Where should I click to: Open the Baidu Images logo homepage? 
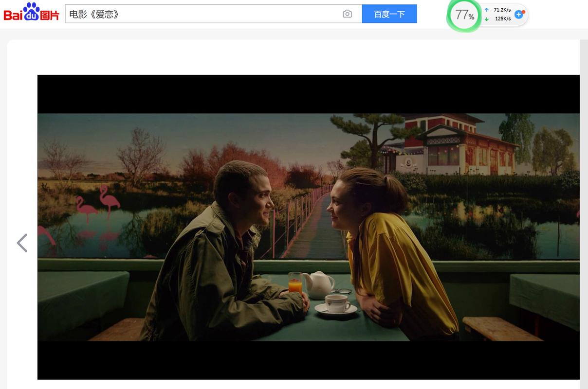point(31,13)
